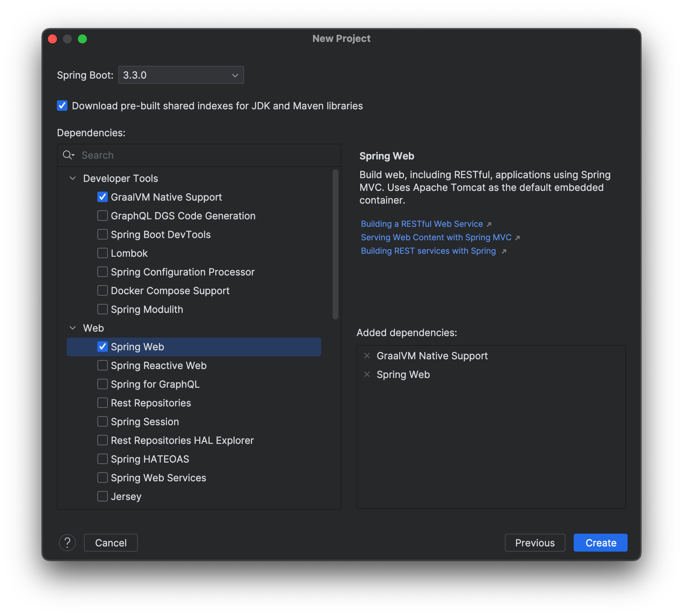683x616 pixels.
Task: Check GraphQL DGS Code Generation
Action: tap(103, 216)
